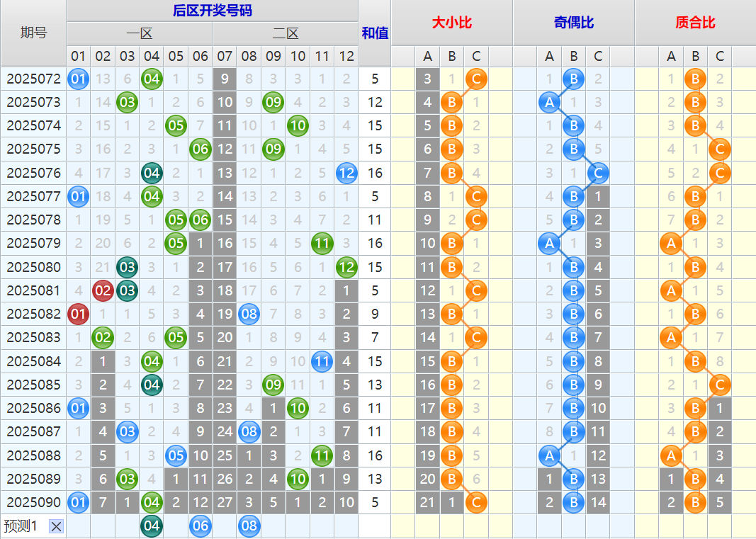Screen dimensions: 756x539
Task: Select green ball 09 in row 2025073
Action: click(x=273, y=102)
